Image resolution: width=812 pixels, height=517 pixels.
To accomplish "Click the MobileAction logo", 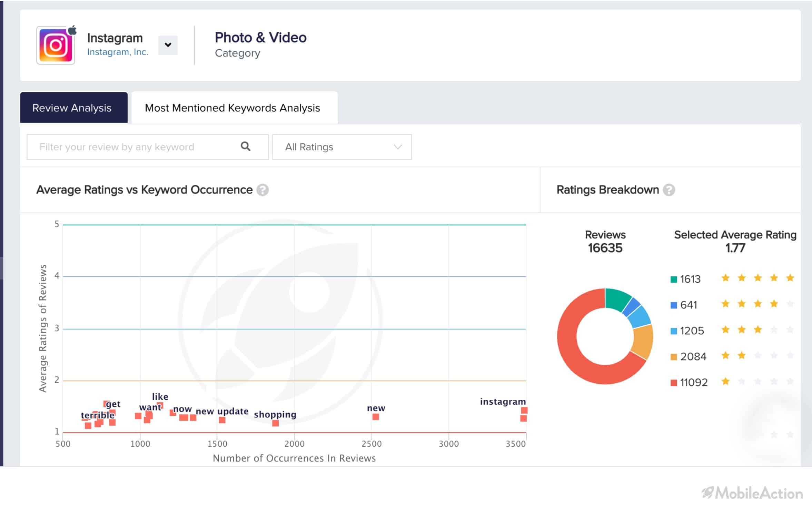I will (x=752, y=493).
